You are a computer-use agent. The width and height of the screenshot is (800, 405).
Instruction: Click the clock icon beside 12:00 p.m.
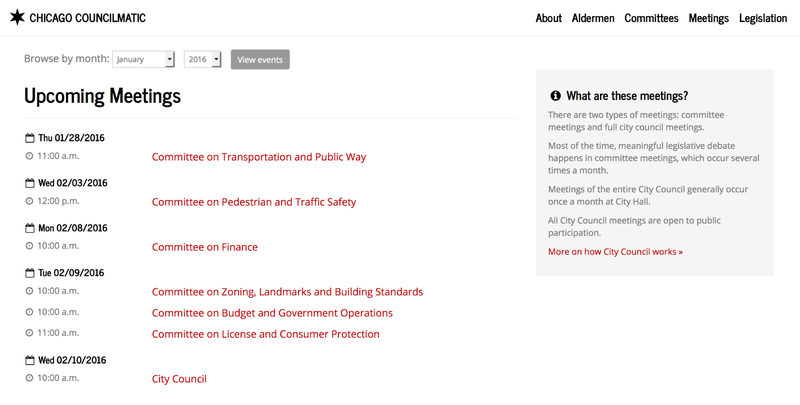pos(29,201)
